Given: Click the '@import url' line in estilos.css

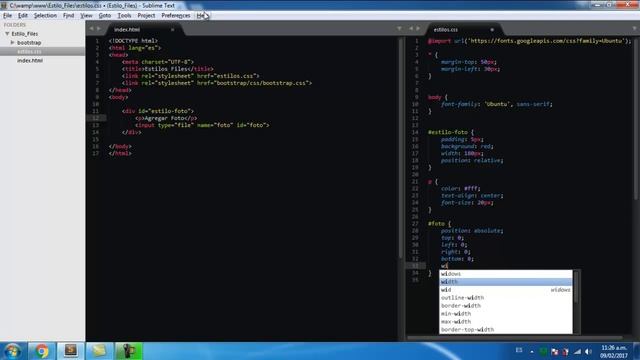Looking at the screenshot, I should tap(529, 41).
